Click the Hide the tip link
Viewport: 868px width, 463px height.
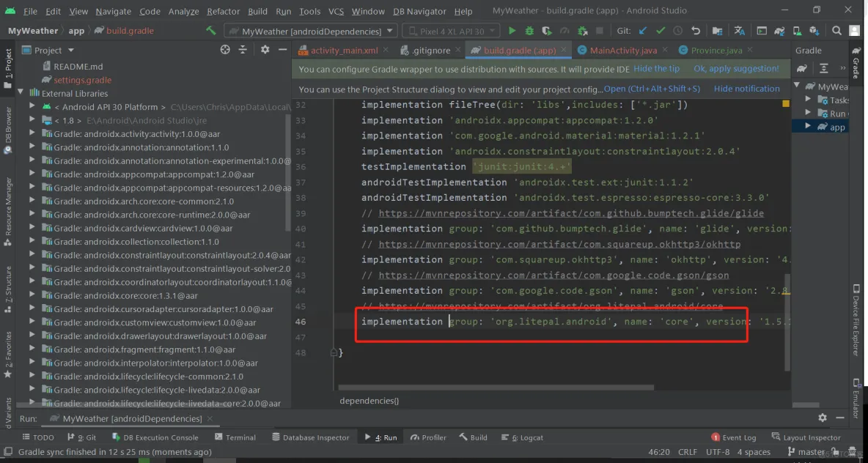click(x=657, y=69)
